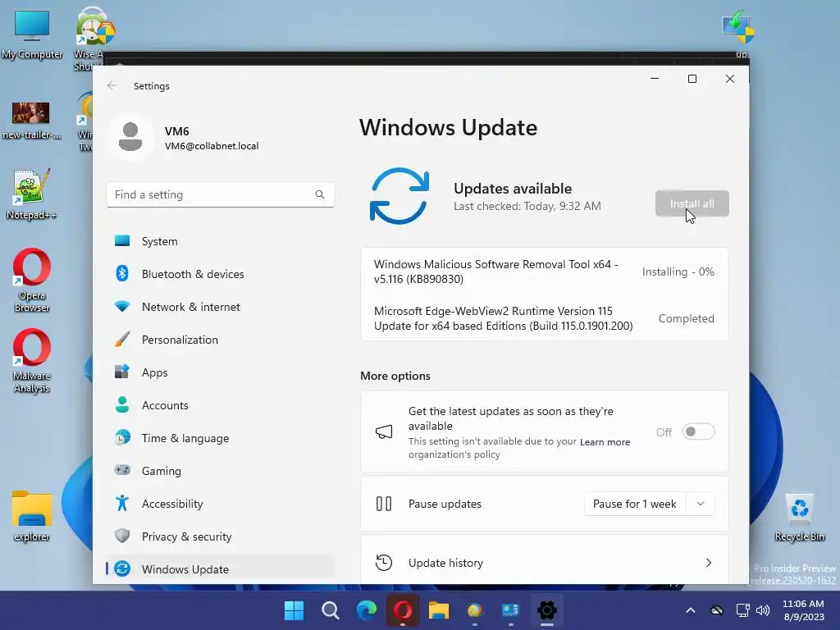The image size is (840, 630).
Task: Go to Gaming settings
Action: click(x=220, y=470)
